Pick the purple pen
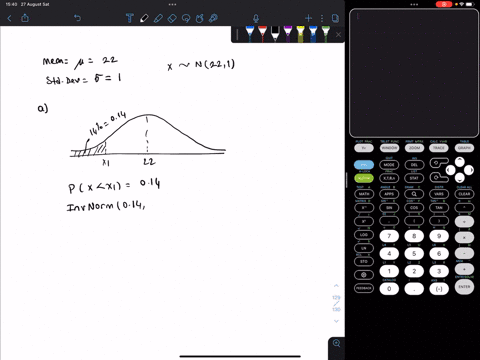Image resolution: width=480 pixels, height=360 pixels. 288,34
